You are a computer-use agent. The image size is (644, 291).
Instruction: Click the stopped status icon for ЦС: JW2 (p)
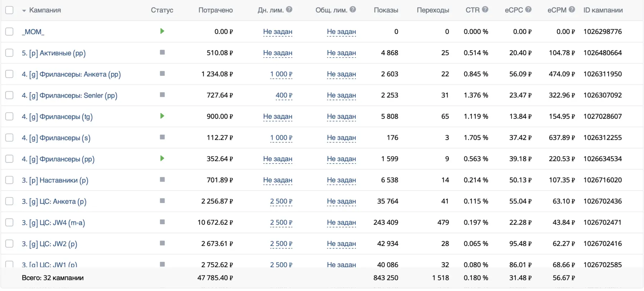pyautogui.click(x=162, y=243)
